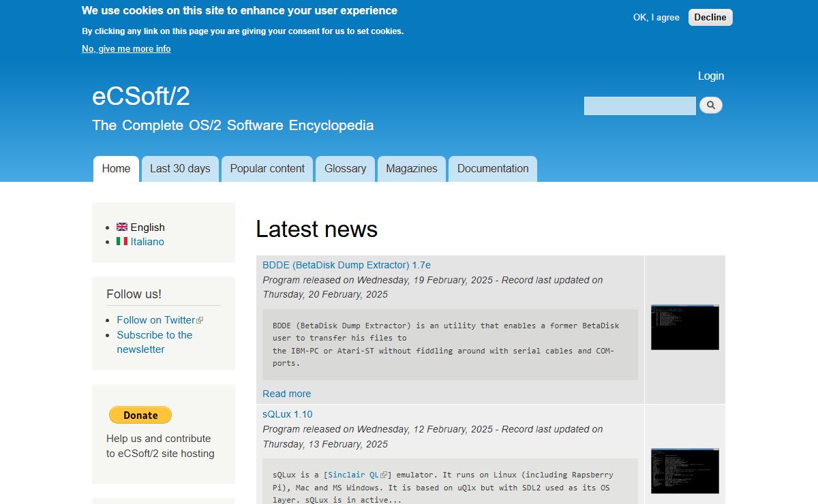Image resolution: width=818 pixels, height=504 pixels.
Task: Open the Documentation tab
Action: (x=493, y=169)
